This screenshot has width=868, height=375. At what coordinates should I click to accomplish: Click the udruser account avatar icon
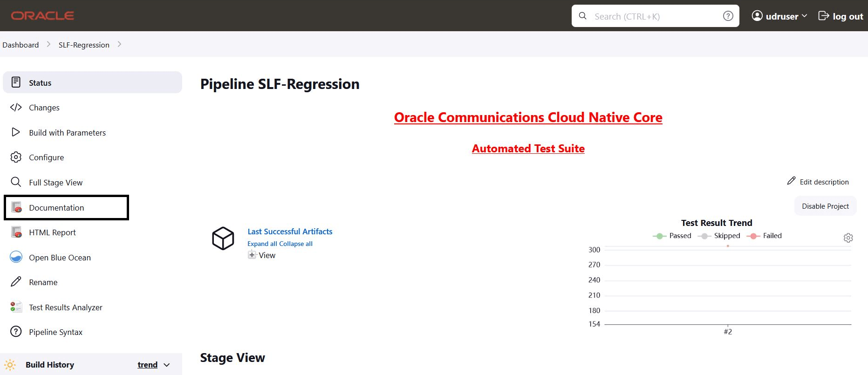[757, 16]
